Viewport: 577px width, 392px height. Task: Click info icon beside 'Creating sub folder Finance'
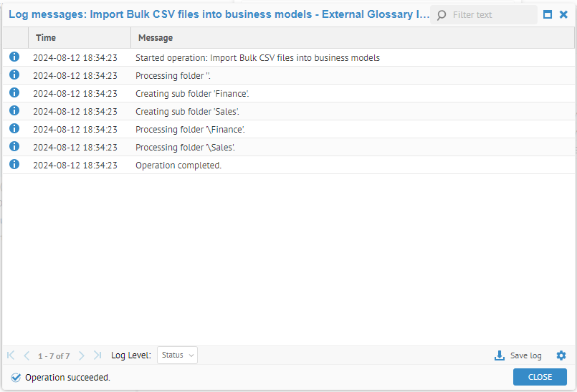click(14, 93)
